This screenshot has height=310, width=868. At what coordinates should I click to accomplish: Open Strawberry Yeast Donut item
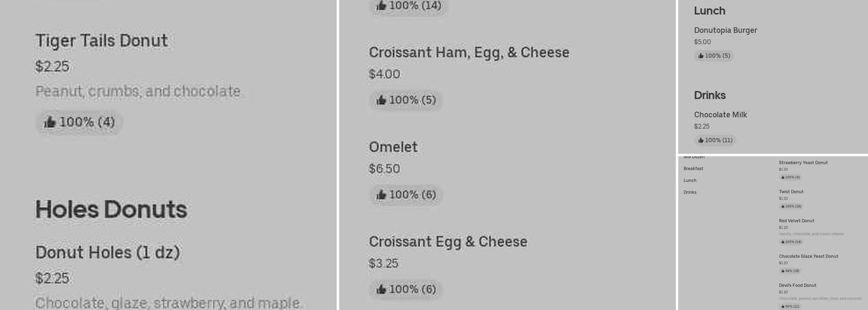point(803,162)
